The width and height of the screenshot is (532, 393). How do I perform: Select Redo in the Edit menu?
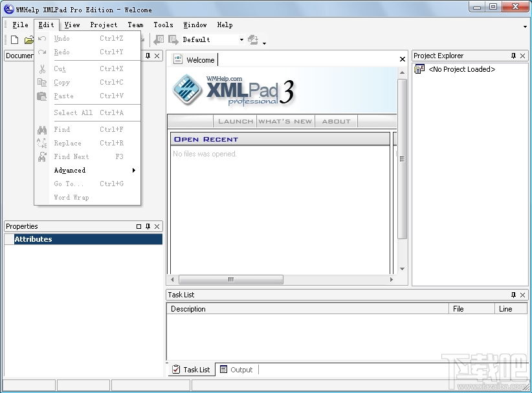[87, 52]
